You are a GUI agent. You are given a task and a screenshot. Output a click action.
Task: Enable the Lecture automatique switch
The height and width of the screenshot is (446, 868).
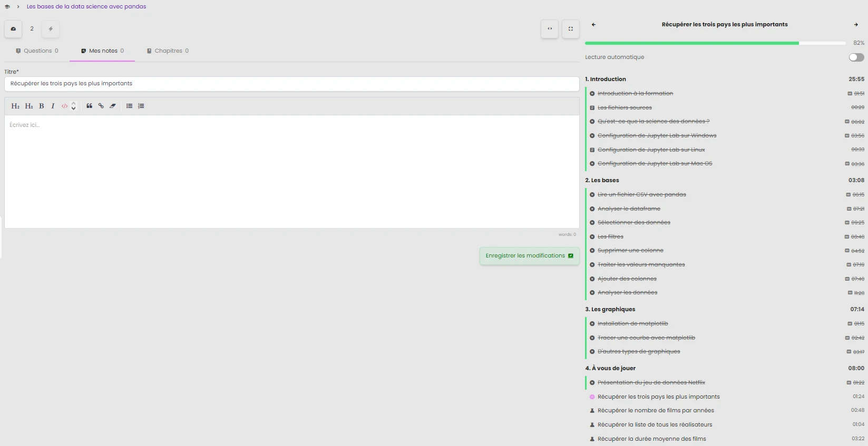[856, 57]
